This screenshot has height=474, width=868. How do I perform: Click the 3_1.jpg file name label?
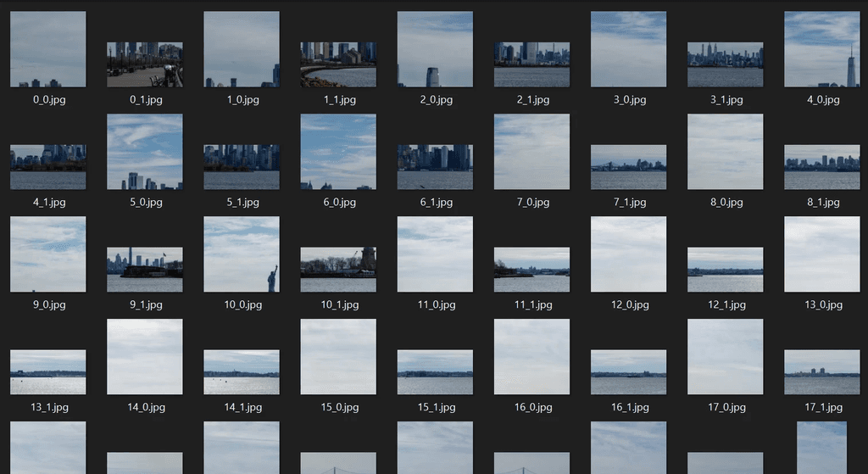726,100
